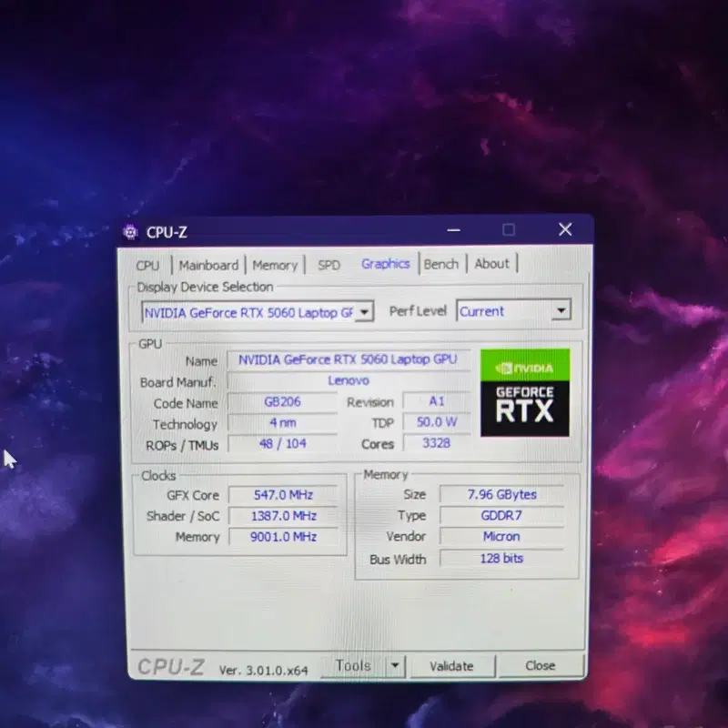This screenshot has width=728, height=728.
Task: Open the Tools dropdown arrow
Action: (x=395, y=666)
